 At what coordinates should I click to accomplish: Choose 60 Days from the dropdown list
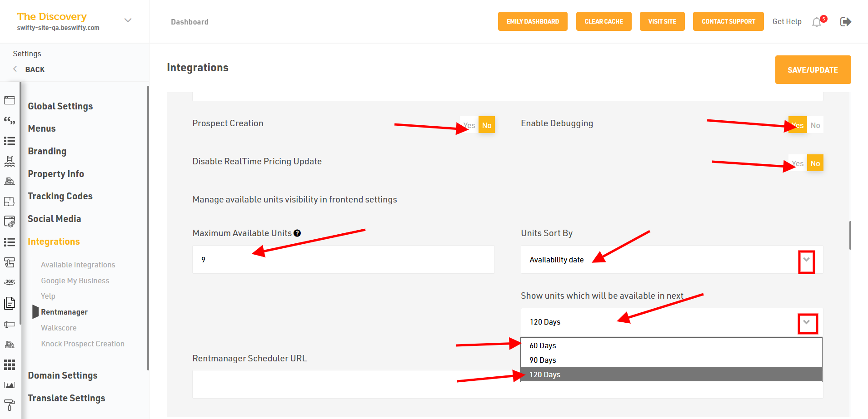[543, 345]
